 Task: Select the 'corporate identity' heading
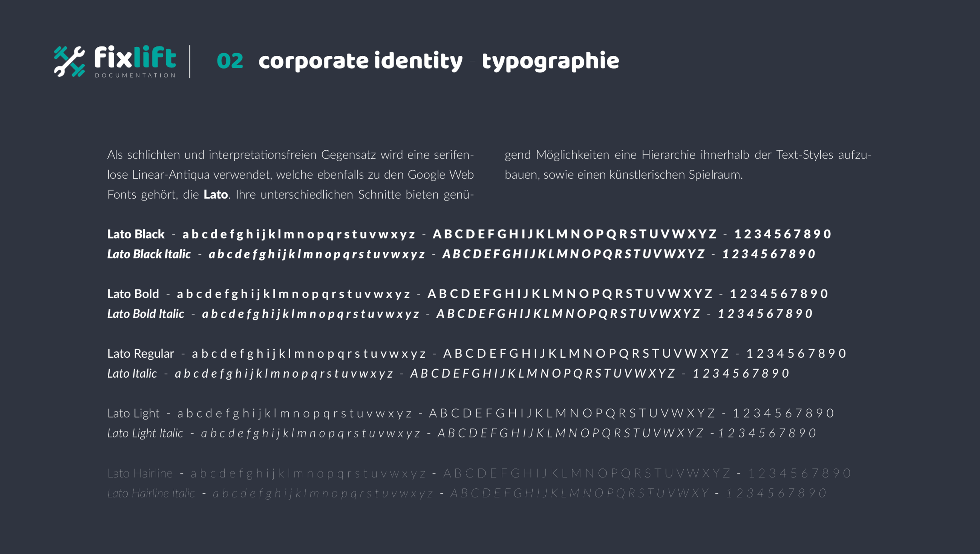tap(360, 61)
